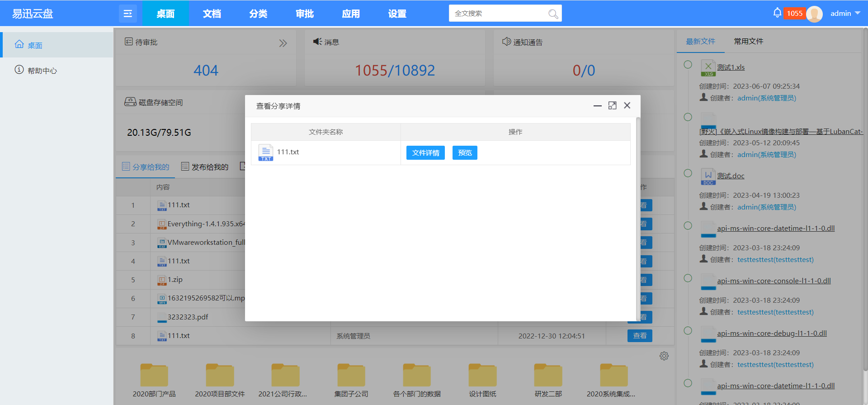The height and width of the screenshot is (405, 868).
Task: Maximize the share details dialog
Action: (x=612, y=105)
